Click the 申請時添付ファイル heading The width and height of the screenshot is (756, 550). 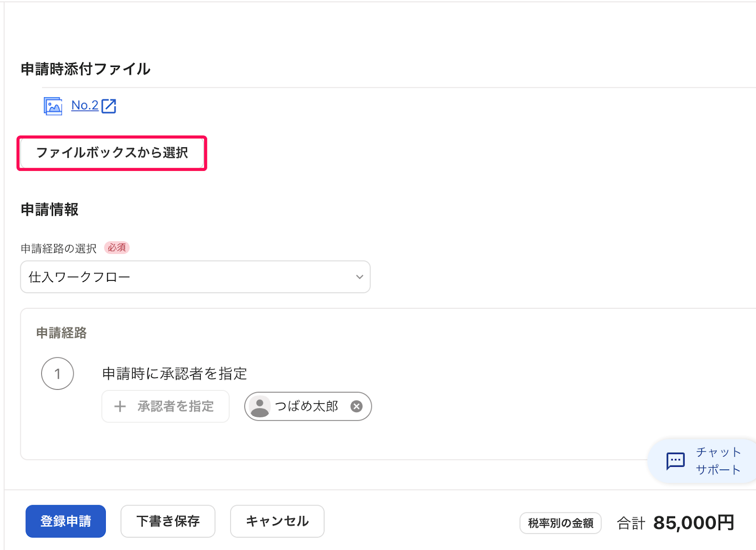[86, 69]
